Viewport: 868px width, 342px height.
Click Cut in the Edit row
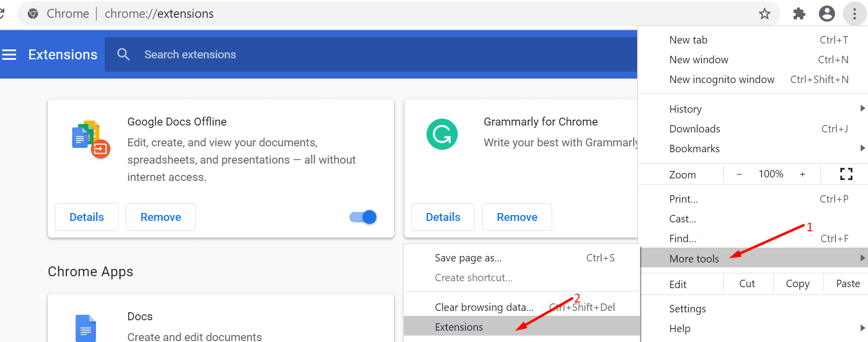747,284
